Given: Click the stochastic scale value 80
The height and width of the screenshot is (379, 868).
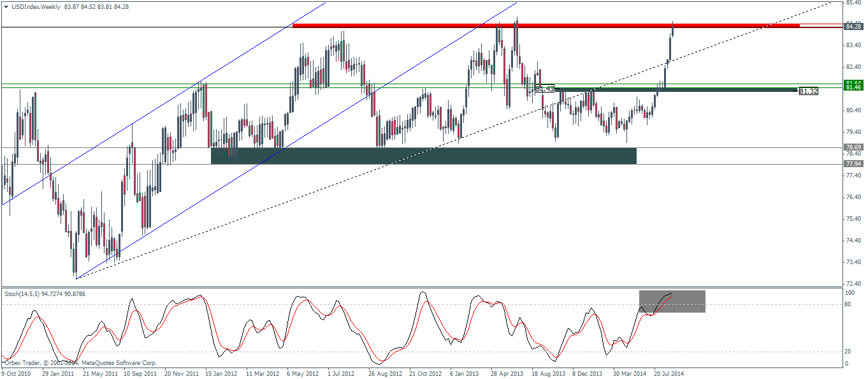Looking at the screenshot, I should pos(848,304).
